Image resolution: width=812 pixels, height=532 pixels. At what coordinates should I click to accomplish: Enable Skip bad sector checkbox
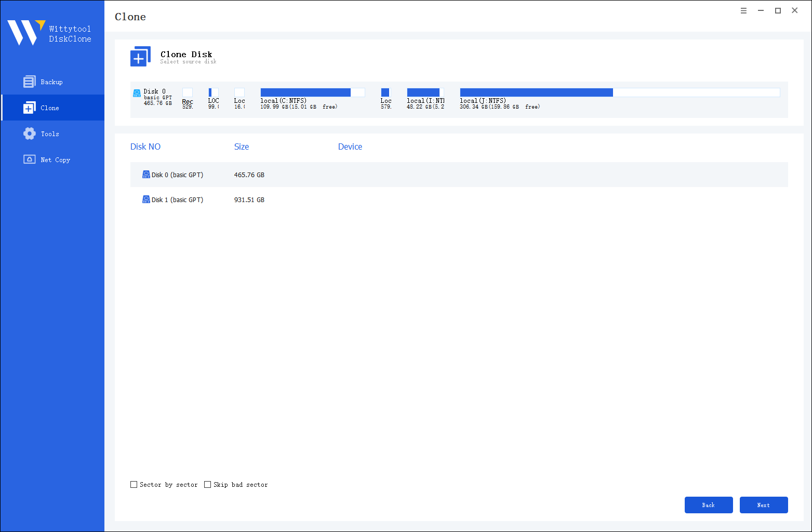click(208, 484)
